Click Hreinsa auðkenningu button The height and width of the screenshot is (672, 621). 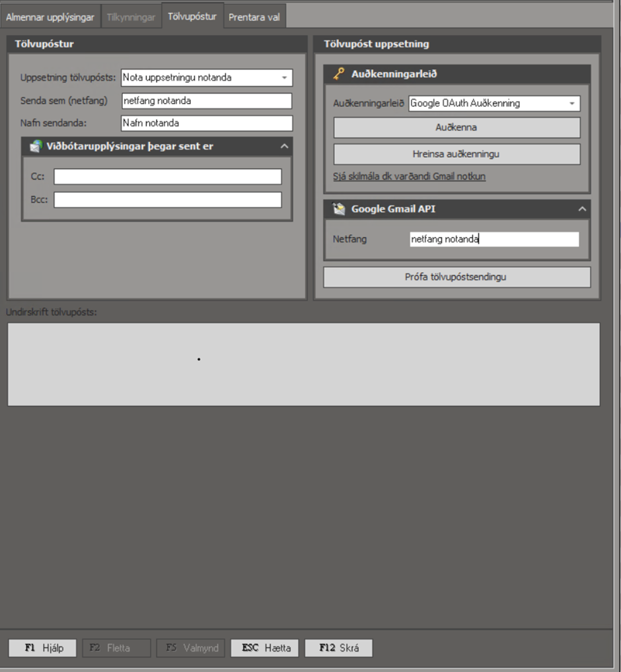[457, 154]
